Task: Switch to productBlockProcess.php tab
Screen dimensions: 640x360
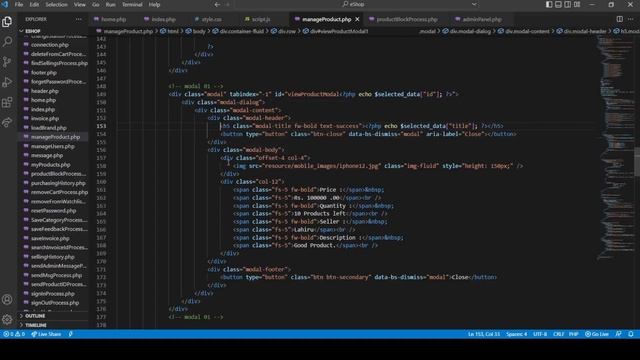Action: coord(407,19)
